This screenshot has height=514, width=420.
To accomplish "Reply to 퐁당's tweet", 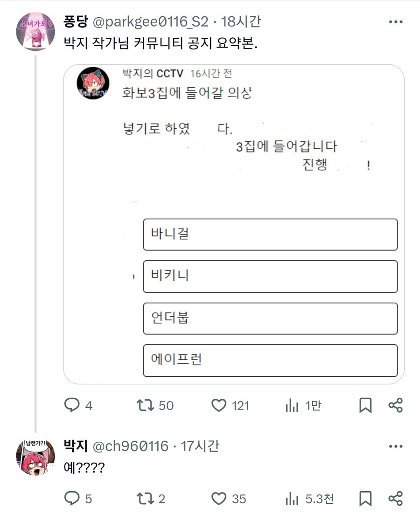I will (x=71, y=406).
